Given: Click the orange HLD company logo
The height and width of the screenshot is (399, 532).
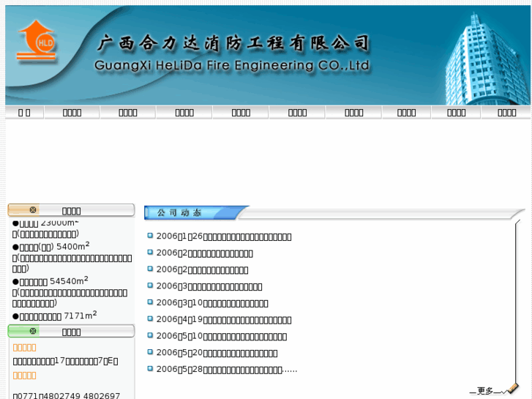Looking at the screenshot, I should (37, 41).
